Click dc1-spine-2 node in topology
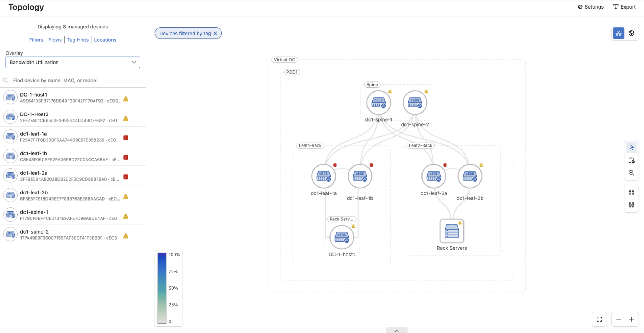644x333 pixels. (x=415, y=103)
